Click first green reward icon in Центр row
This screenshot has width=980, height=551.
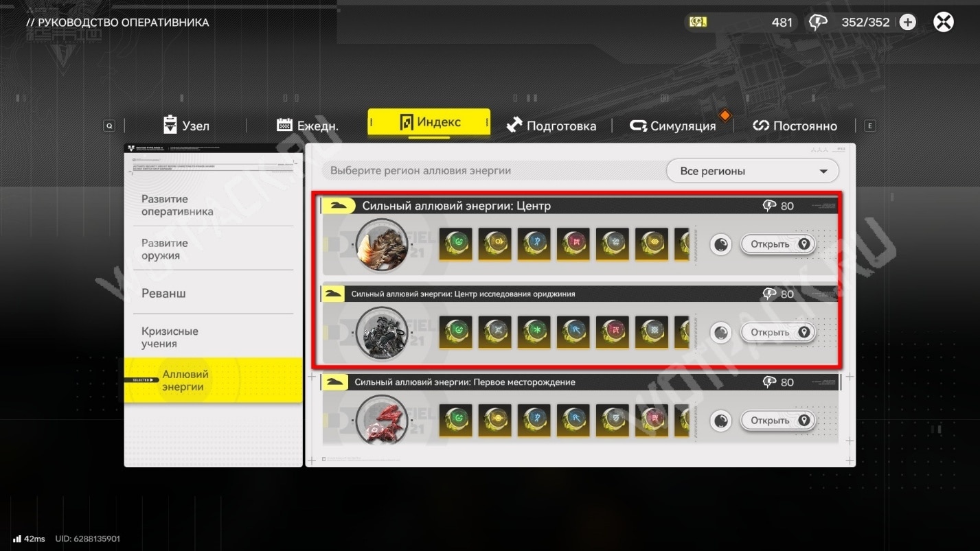click(455, 244)
